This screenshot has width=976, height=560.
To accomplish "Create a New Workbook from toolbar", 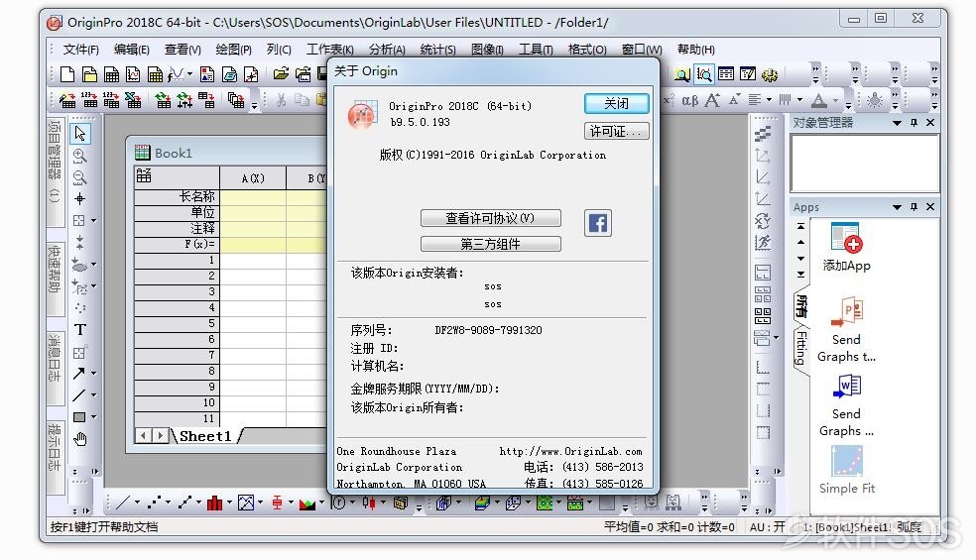I will tap(111, 74).
